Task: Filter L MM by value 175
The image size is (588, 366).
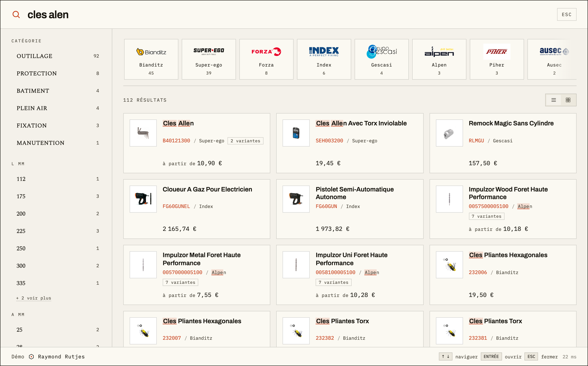Action: pyautogui.click(x=58, y=196)
